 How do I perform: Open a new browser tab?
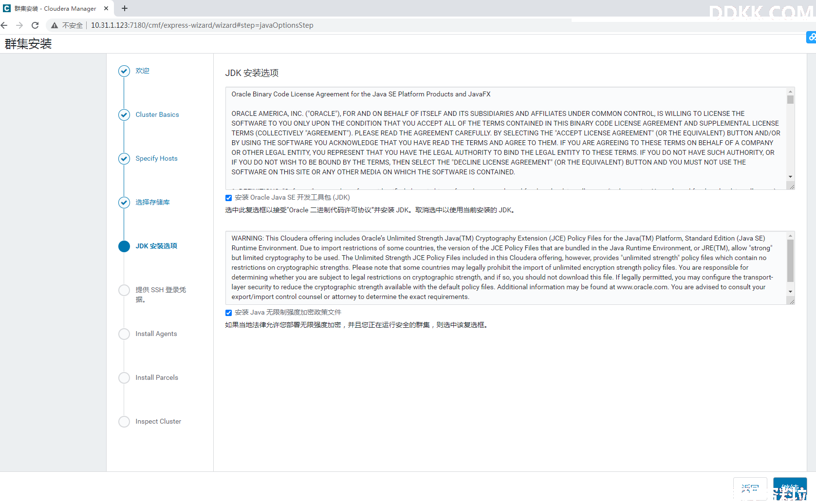125,8
